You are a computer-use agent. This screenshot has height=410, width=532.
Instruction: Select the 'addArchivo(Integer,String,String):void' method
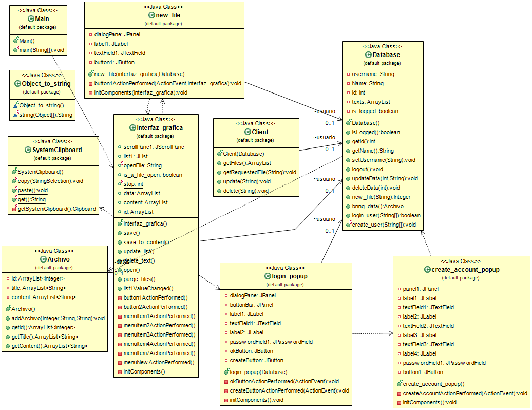(58, 319)
